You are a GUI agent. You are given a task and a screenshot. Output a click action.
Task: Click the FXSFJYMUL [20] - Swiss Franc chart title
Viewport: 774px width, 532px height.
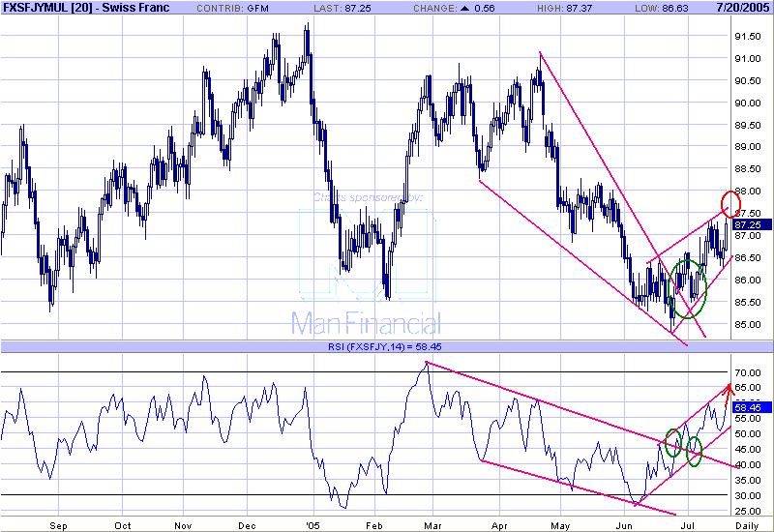(x=86, y=8)
